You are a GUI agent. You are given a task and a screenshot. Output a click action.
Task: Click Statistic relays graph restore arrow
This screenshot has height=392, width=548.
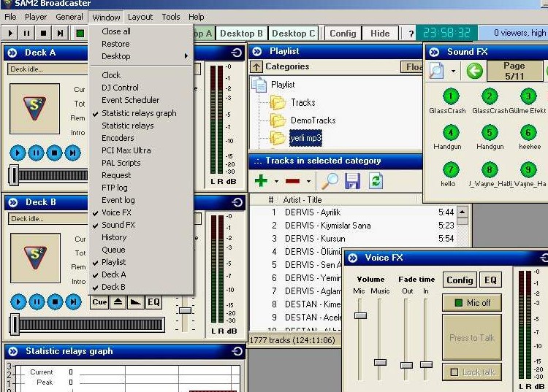(237, 351)
